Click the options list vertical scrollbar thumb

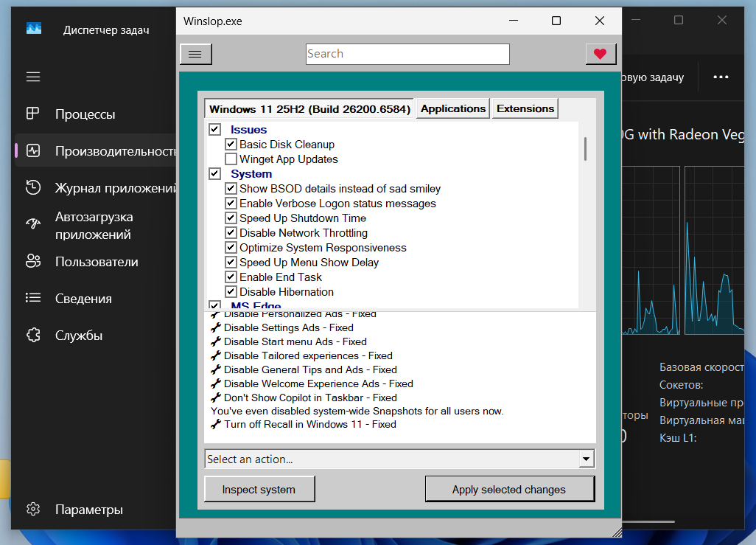click(585, 149)
